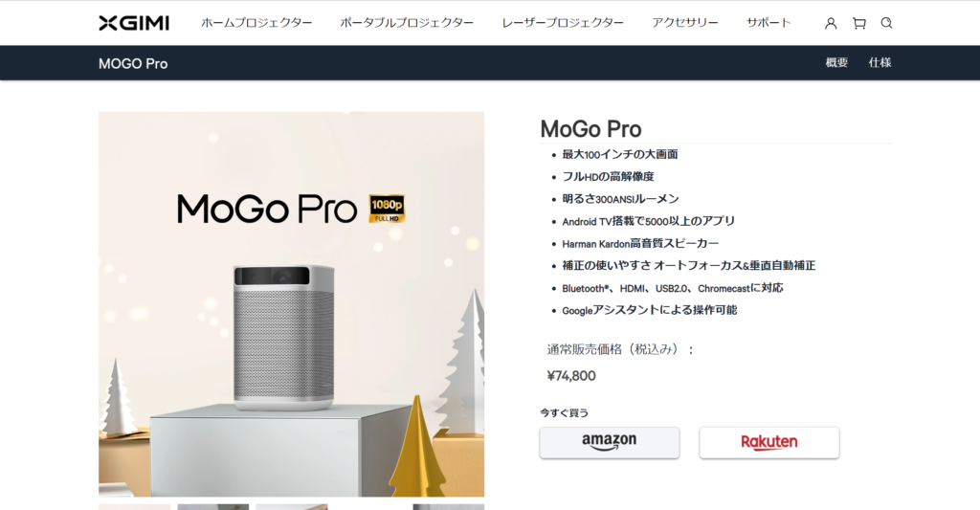Viewport: 980px width, 510px height.
Task: Open レーザープロジェクター menu
Action: 563,23
